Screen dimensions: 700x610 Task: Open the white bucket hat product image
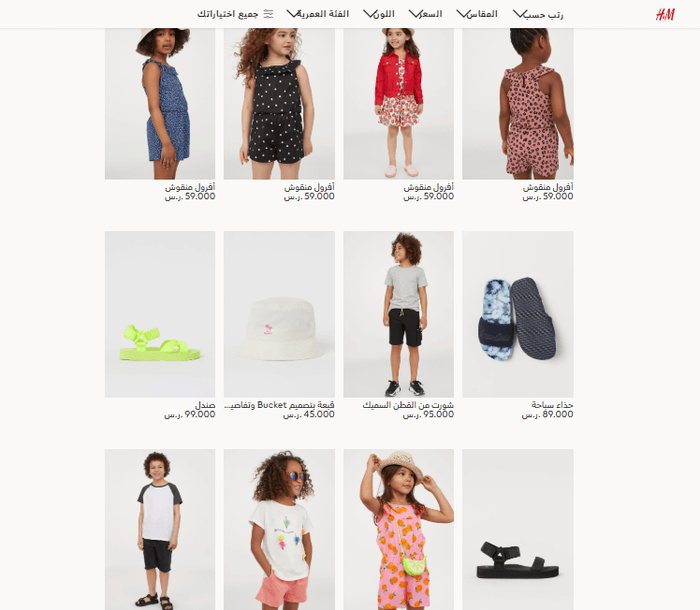(279, 314)
